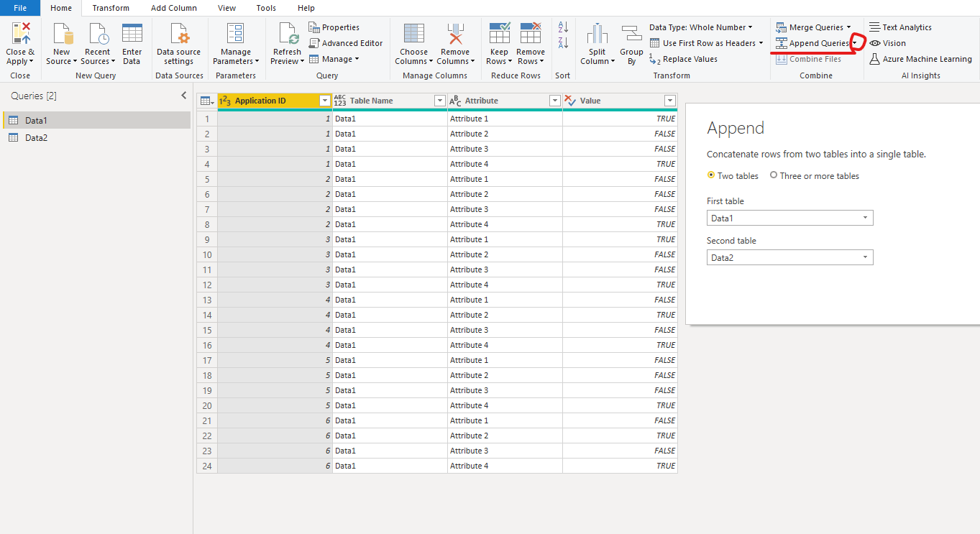
Task: Switch to the Add Column tab
Action: [174, 8]
